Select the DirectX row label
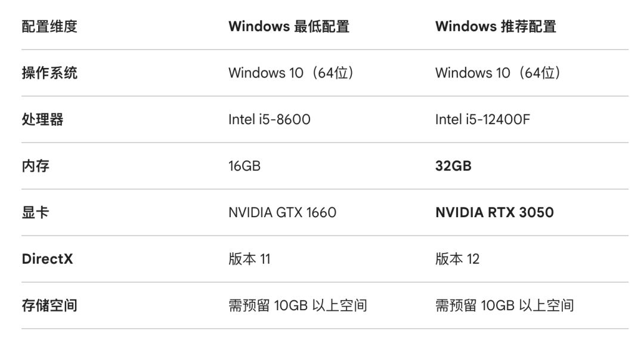Viewport: 644px width, 337px height. click(x=47, y=259)
